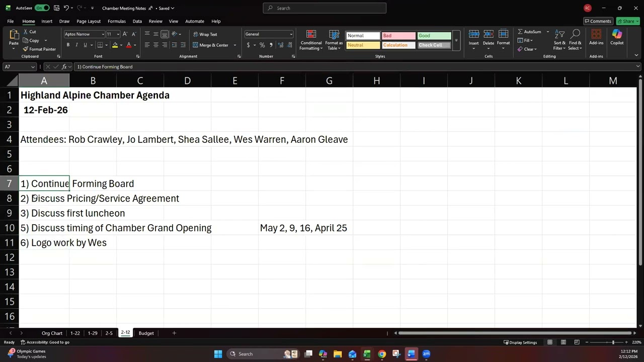This screenshot has height=362, width=644.
Task: Click AutoSum sigma button
Action: [x=529, y=32]
